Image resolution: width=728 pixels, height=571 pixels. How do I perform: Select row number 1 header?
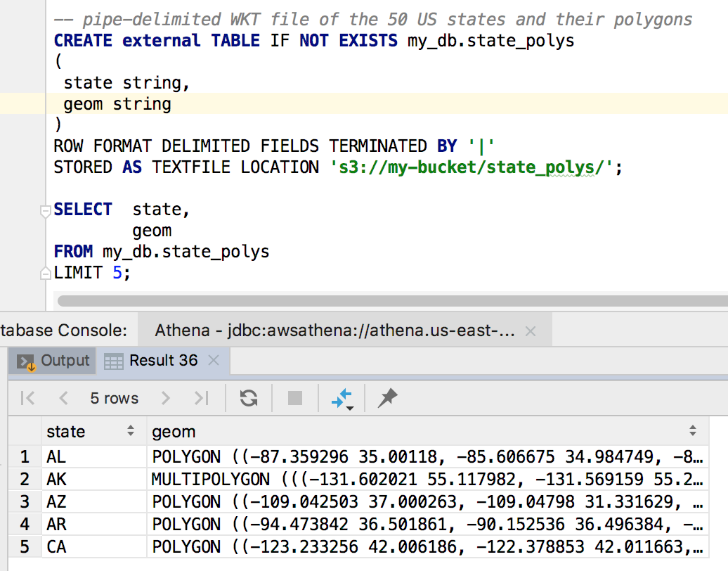(x=25, y=456)
